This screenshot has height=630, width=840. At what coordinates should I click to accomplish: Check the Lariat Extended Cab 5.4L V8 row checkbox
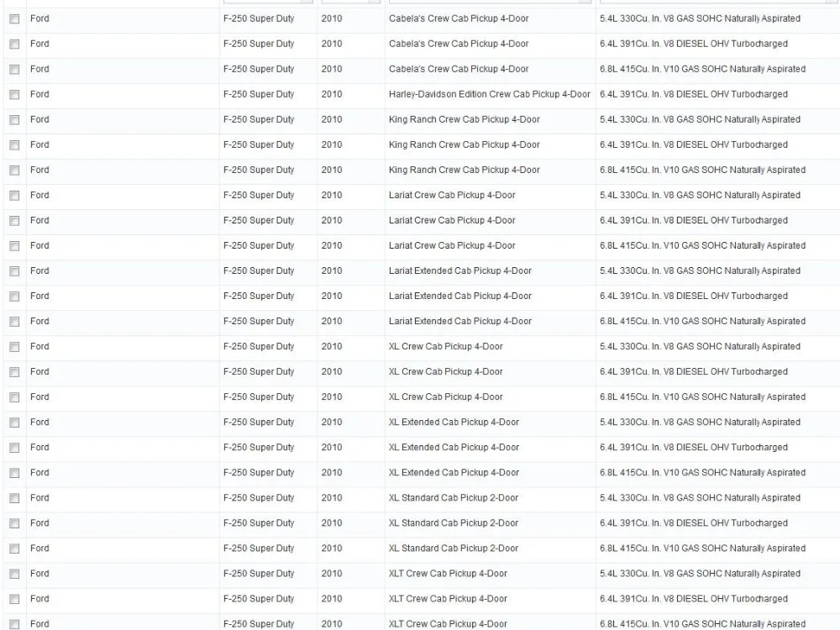(14, 271)
